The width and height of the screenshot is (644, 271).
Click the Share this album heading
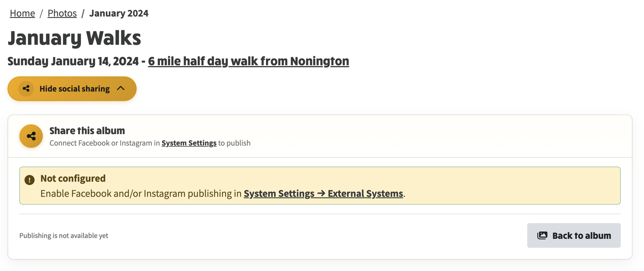click(87, 131)
